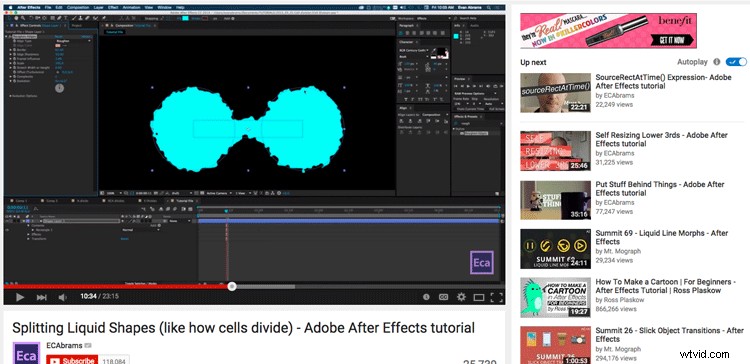This screenshot has width=750, height=364.
Task: Toggle stopwatch for Edge Sharpness property
Action: tap(14, 54)
